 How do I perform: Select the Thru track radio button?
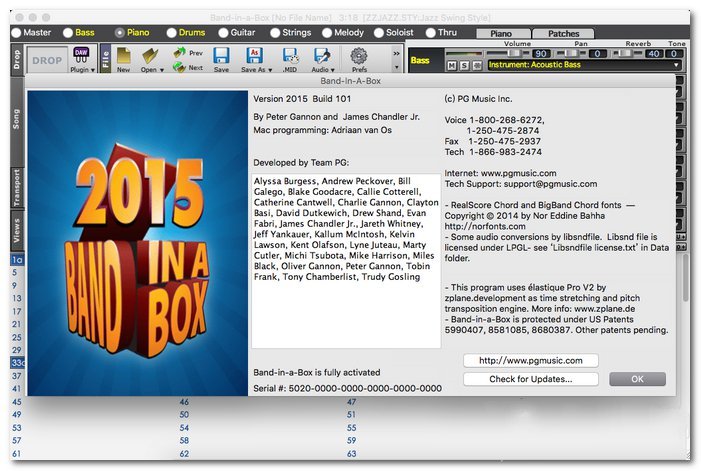431,33
